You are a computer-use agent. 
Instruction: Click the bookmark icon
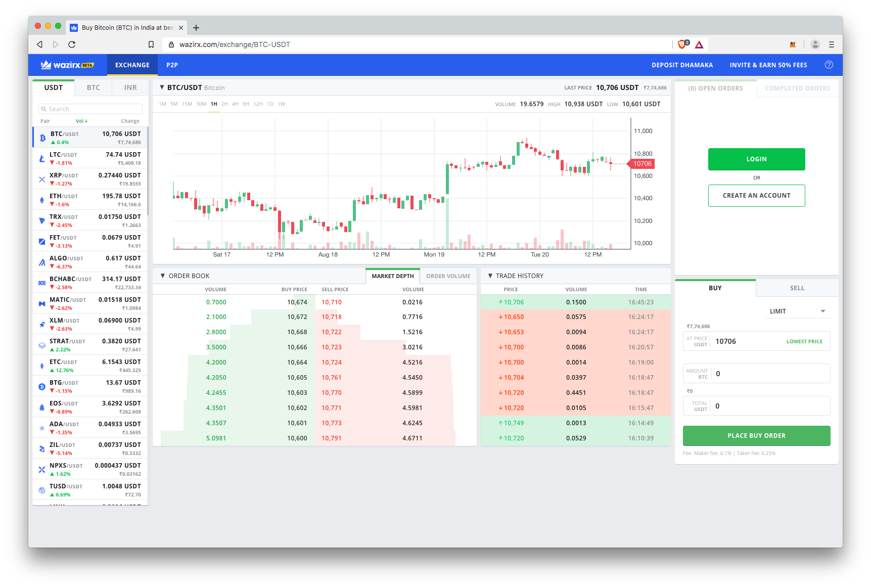click(151, 44)
